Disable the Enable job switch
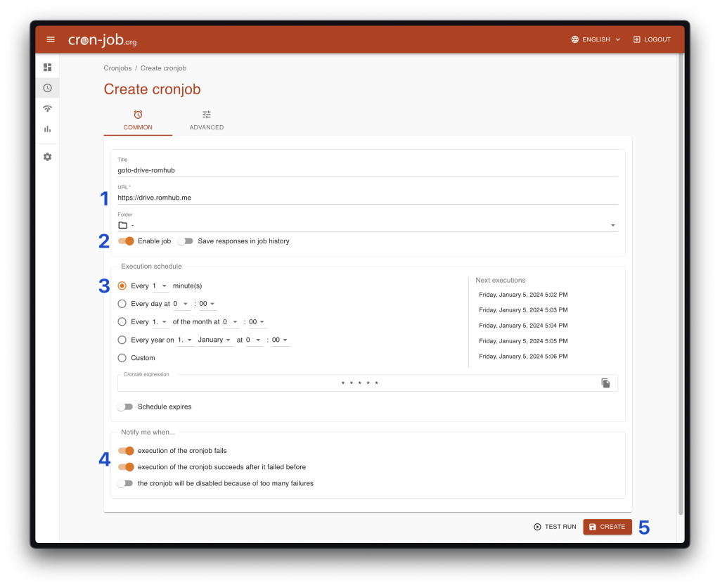The width and height of the screenshot is (720, 588). [126, 241]
